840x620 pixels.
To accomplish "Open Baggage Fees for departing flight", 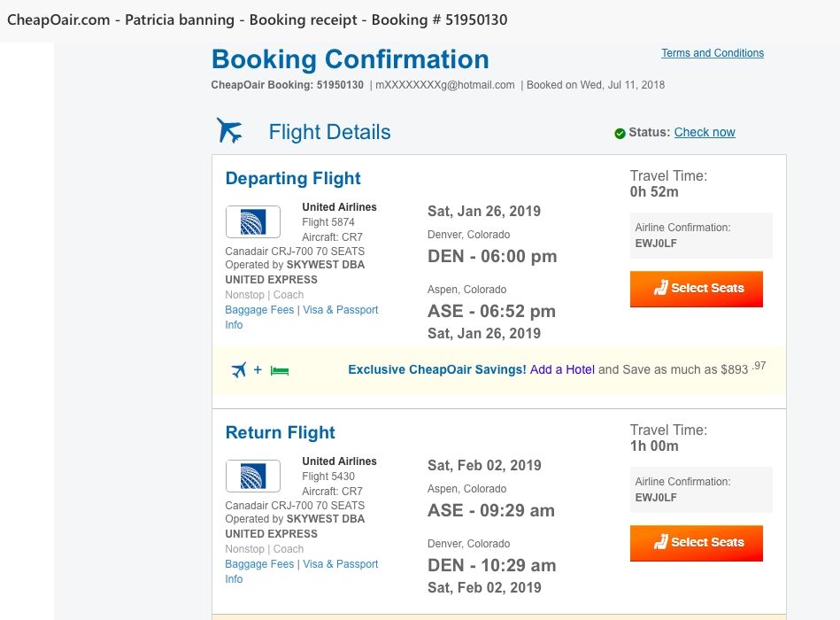I will (259, 310).
